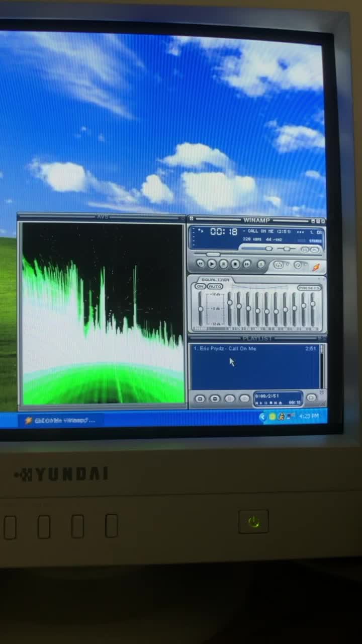This screenshot has height=644, width=362.
Task: Open playlist Misc options button
Action: (x=245, y=398)
